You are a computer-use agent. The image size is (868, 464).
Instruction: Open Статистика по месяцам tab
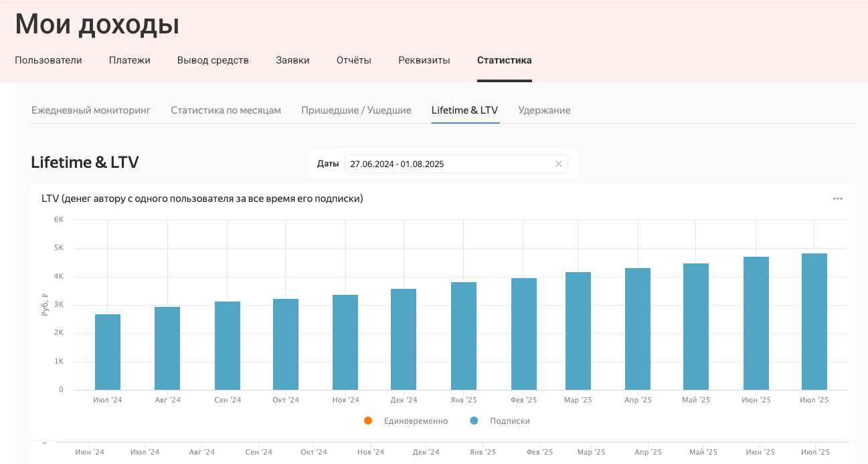click(226, 110)
